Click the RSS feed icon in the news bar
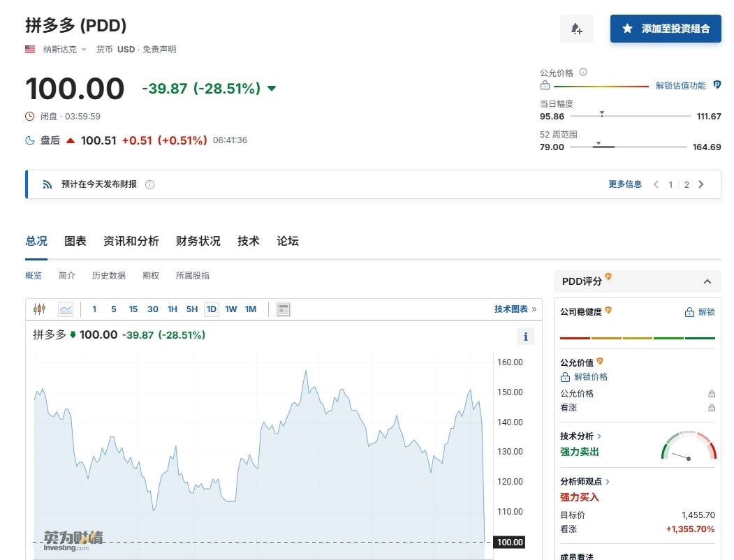The image size is (734, 560). click(47, 184)
